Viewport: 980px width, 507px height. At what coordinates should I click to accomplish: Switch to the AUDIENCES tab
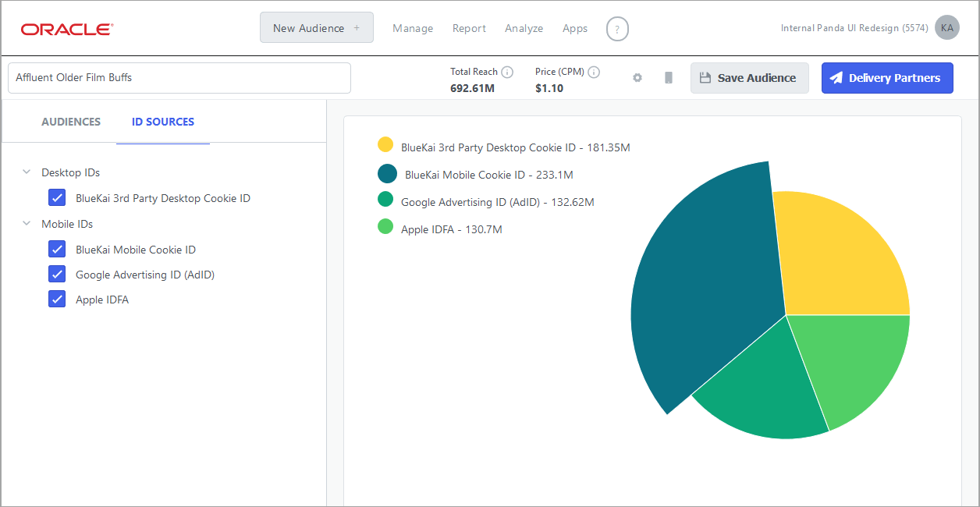point(71,122)
